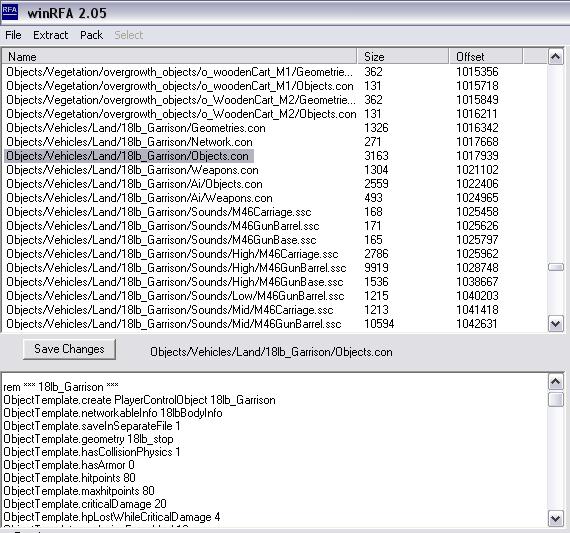The image size is (570, 533).
Task: Click the file list scroll up arrow
Action: (x=555, y=57)
